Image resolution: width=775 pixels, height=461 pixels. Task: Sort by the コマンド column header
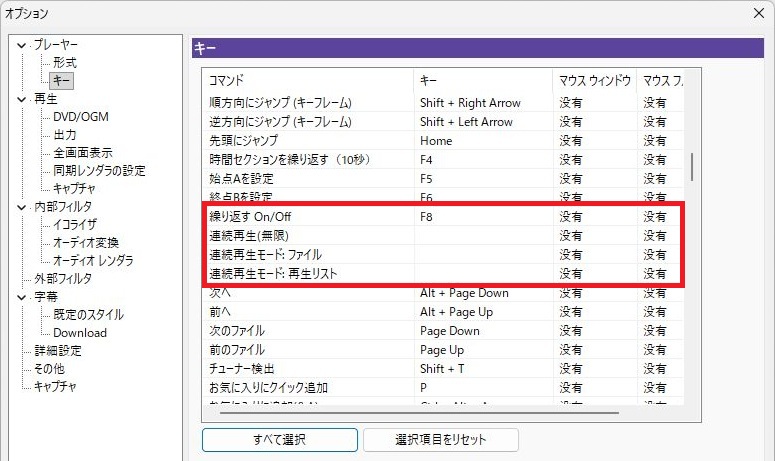pos(306,79)
